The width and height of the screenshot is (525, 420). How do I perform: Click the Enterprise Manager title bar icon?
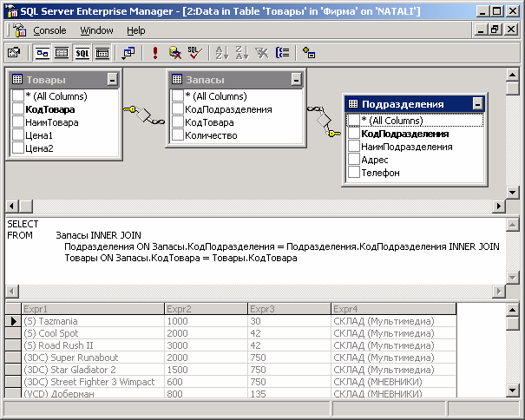pyautogui.click(x=12, y=11)
